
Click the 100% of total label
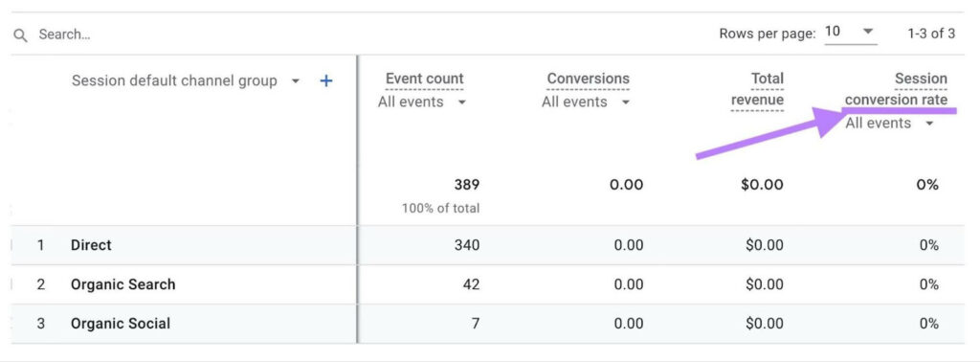tap(440, 208)
